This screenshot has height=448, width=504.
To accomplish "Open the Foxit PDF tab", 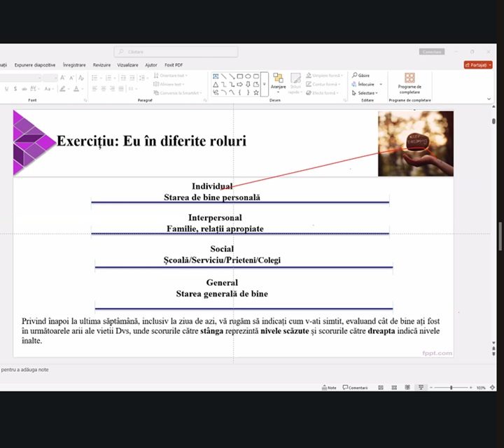I will (x=173, y=64).
